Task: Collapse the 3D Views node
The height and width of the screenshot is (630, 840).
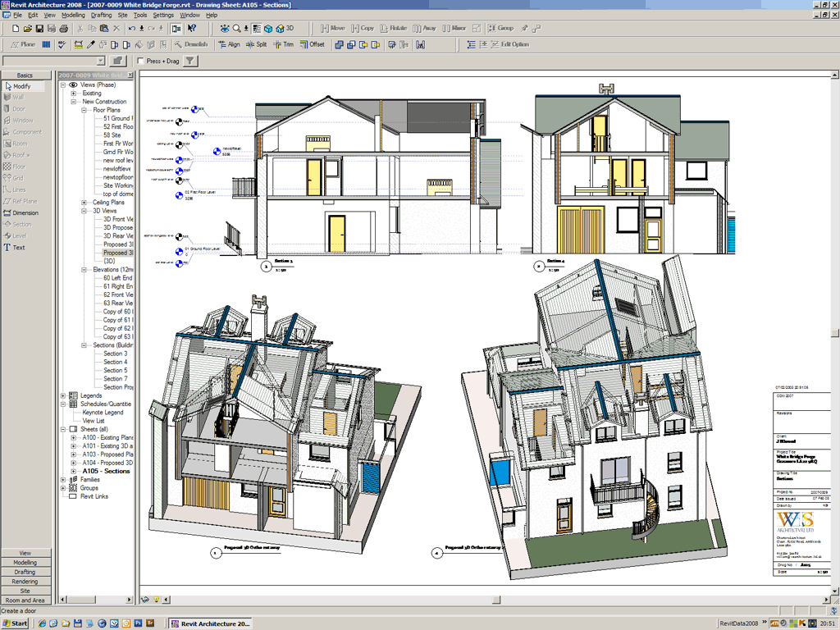Action: (84, 211)
